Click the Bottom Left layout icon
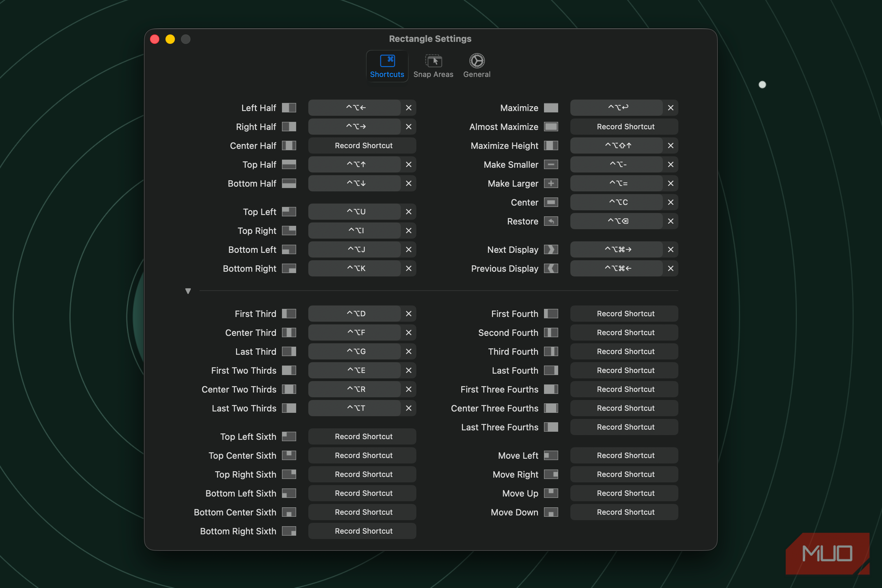This screenshot has width=882, height=588. click(x=289, y=250)
